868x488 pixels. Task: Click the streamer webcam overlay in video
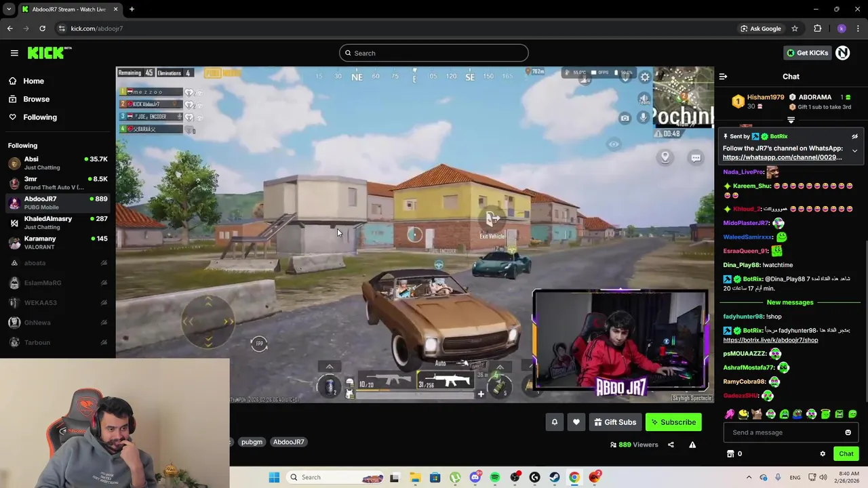click(620, 341)
